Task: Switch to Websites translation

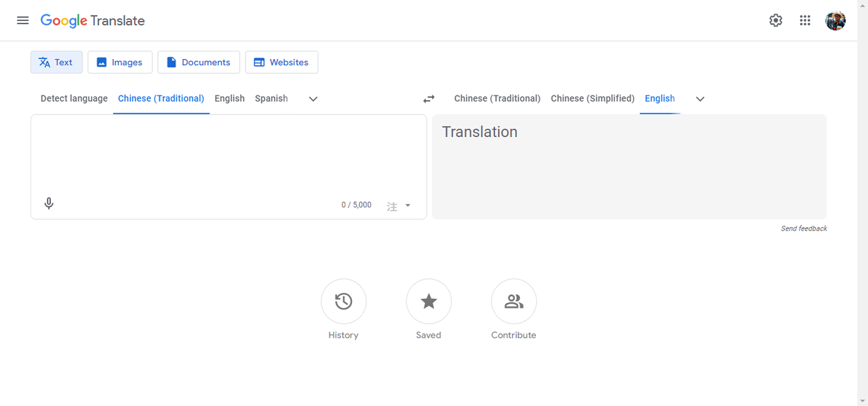Action: (x=281, y=62)
